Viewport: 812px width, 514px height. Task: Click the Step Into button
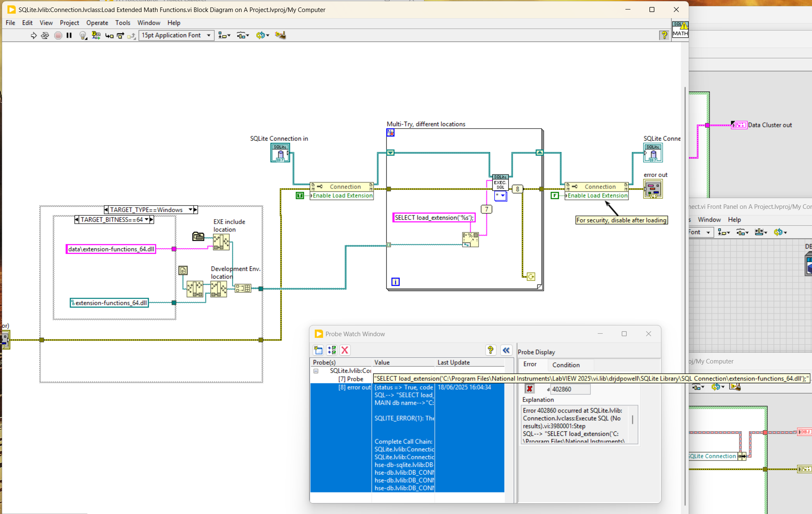pyautogui.click(x=109, y=36)
